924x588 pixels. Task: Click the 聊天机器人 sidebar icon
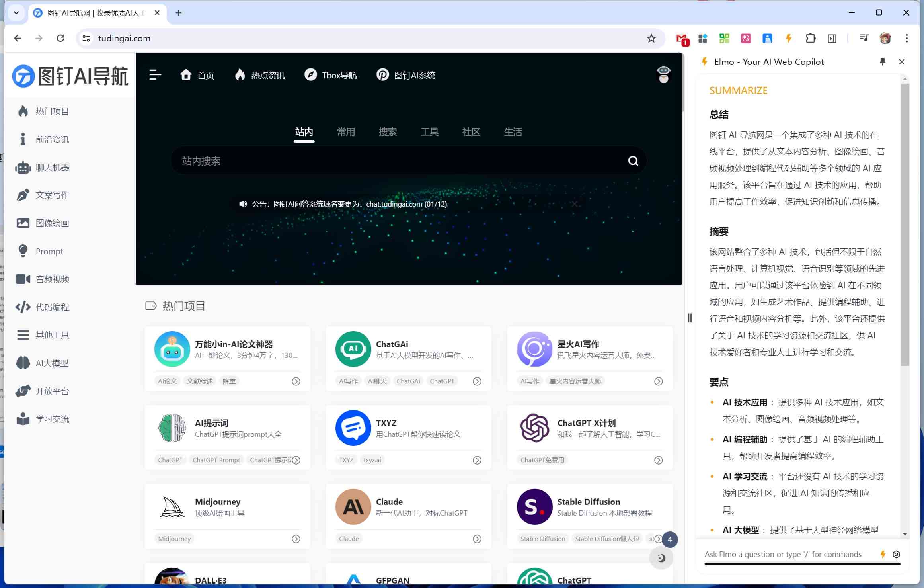(22, 167)
